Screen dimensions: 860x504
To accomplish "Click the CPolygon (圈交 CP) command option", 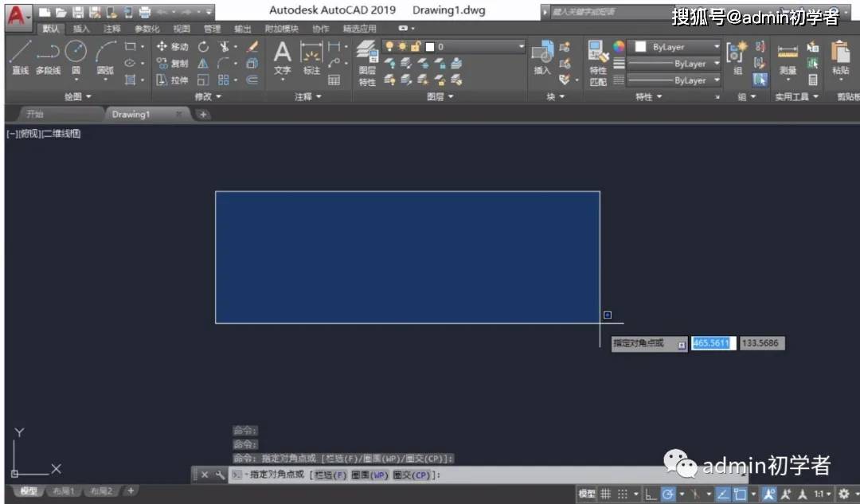I will click(x=412, y=475).
